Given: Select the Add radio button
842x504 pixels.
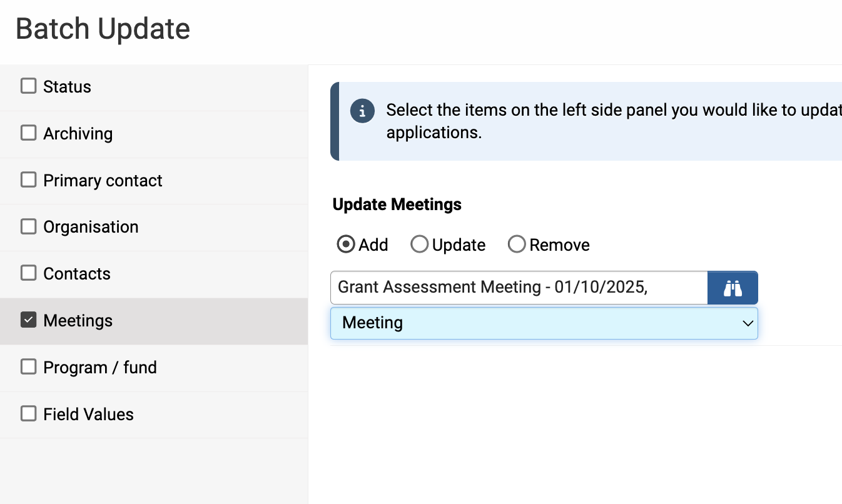Looking at the screenshot, I should click(345, 244).
